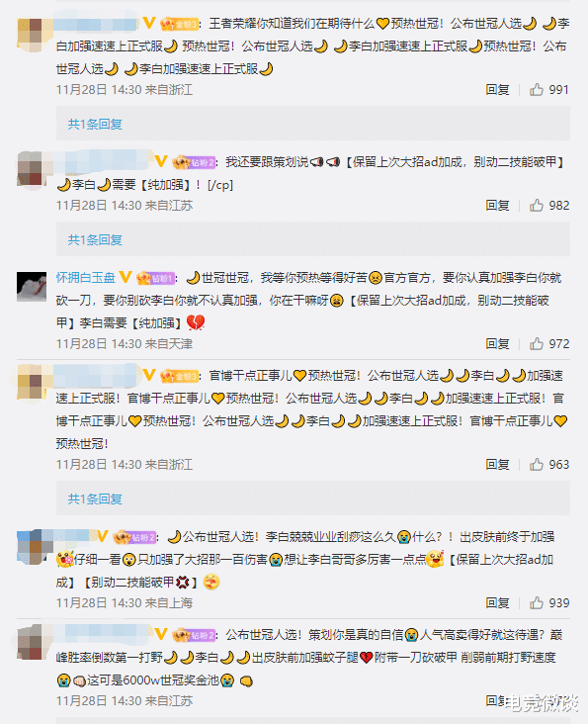This screenshot has height=724, width=588.
Task: Click the 金粉3 fan badge on the first comment
Action: coord(180,23)
